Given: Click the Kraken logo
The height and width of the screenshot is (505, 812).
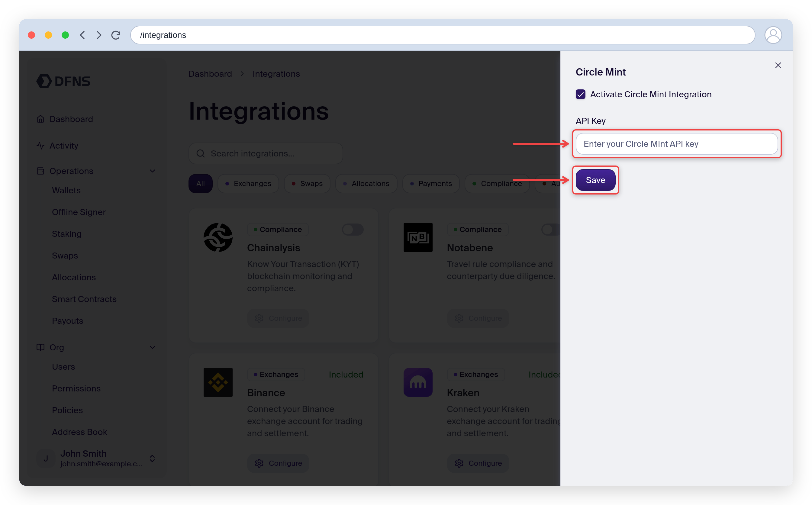Looking at the screenshot, I should point(418,382).
